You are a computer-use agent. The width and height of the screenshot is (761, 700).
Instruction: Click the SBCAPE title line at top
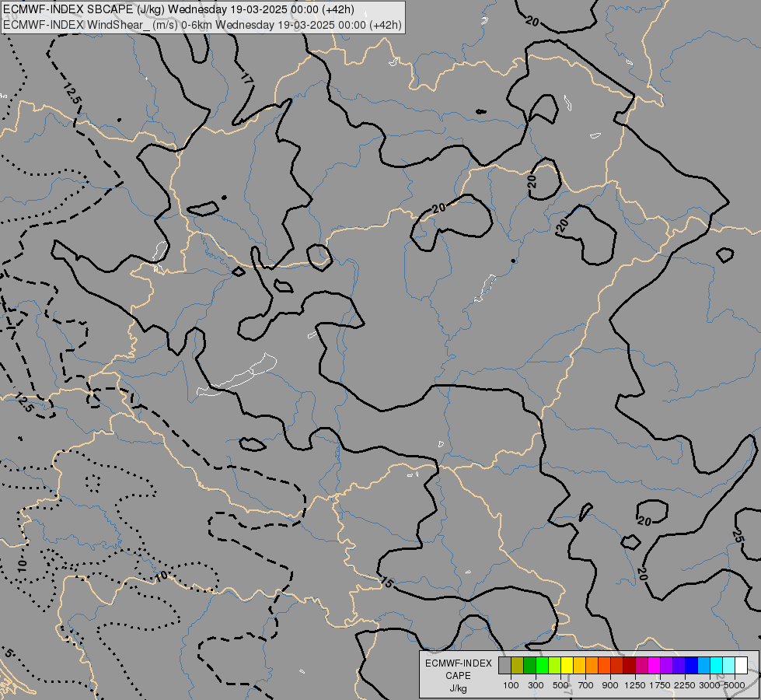(179, 9)
